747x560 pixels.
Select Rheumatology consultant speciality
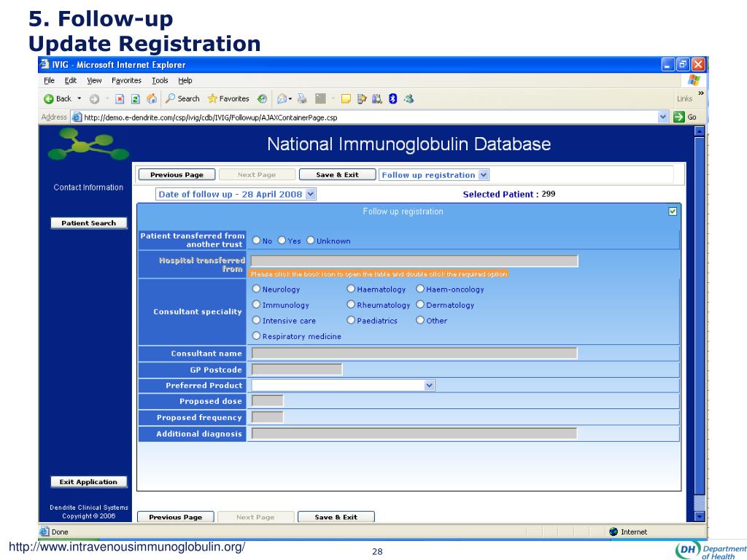tap(351, 304)
